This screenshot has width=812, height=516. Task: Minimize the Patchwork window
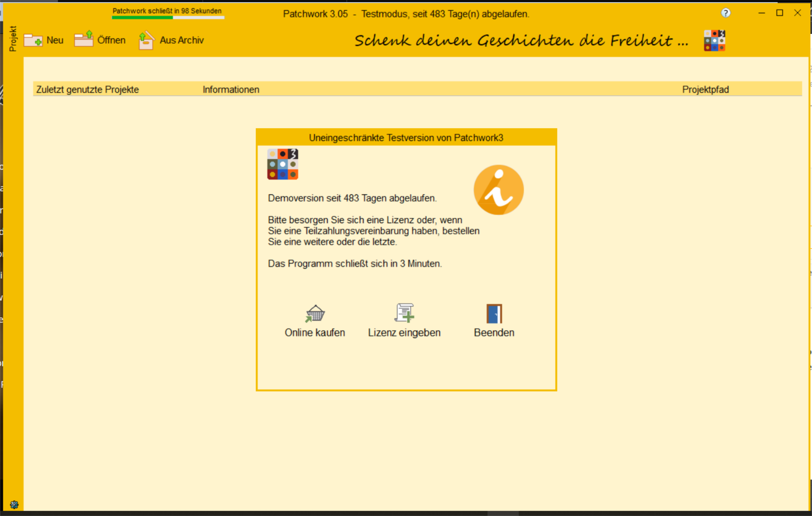pyautogui.click(x=761, y=13)
